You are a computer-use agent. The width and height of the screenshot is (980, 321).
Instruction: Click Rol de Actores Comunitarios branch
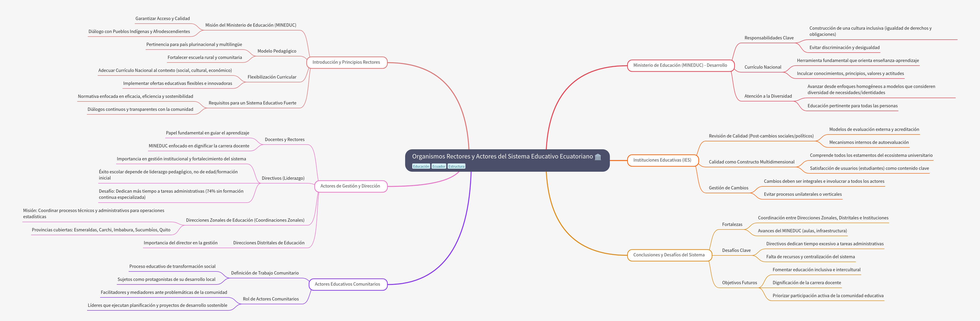pos(271,299)
